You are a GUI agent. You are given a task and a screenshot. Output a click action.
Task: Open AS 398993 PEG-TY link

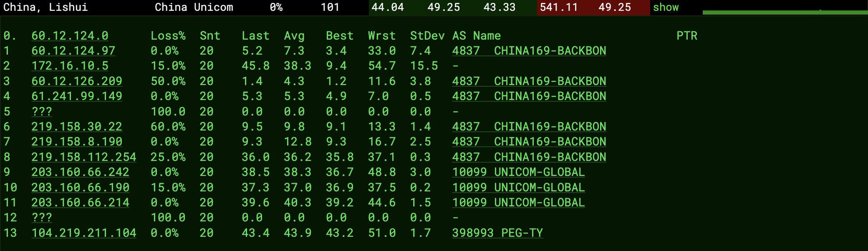[x=497, y=233]
